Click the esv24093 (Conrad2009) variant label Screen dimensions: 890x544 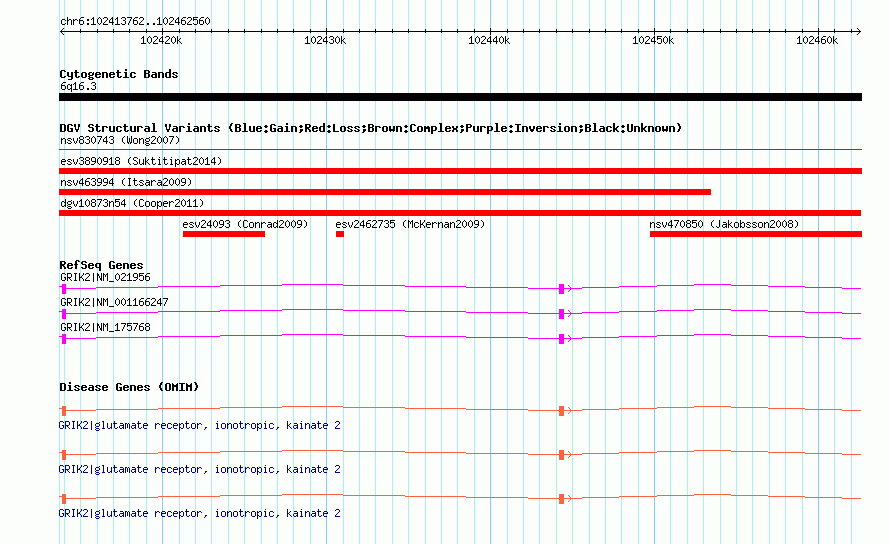(x=245, y=224)
